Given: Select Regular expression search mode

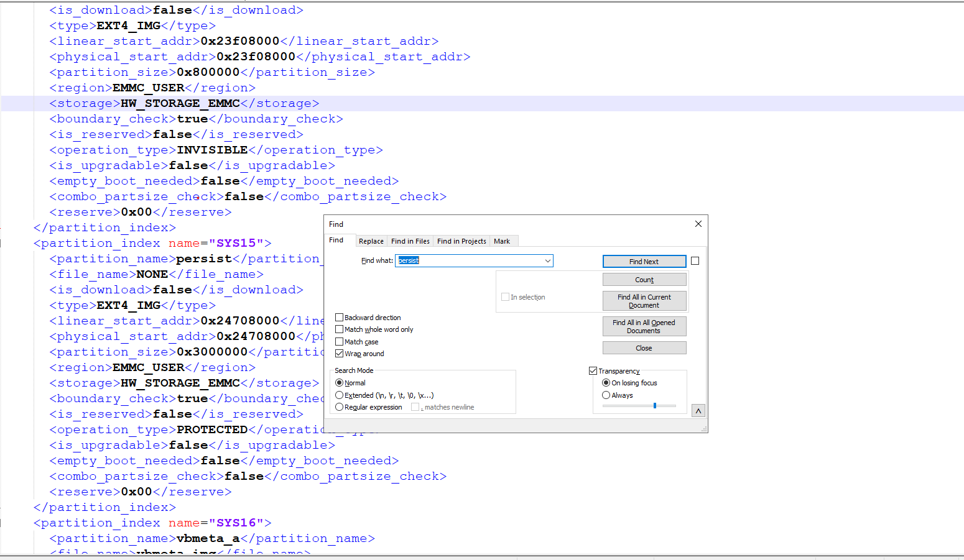Looking at the screenshot, I should tap(338, 407).
